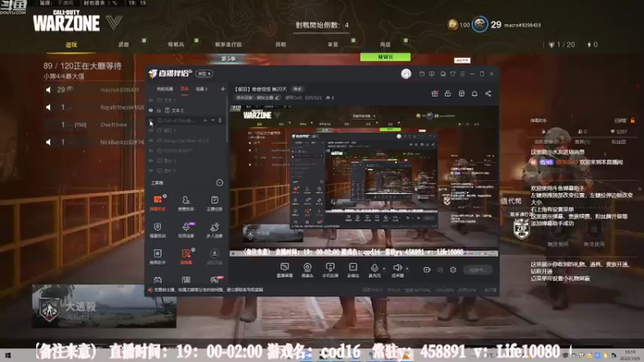Open the 商店 tab in Warzone
The width and height of the screenshot is (644, 362).
tap(386, 44)
